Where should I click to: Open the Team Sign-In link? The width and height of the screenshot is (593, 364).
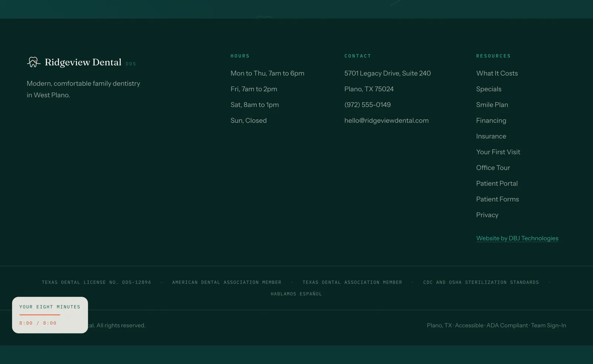pyautogui.click(x=549, y=325)
